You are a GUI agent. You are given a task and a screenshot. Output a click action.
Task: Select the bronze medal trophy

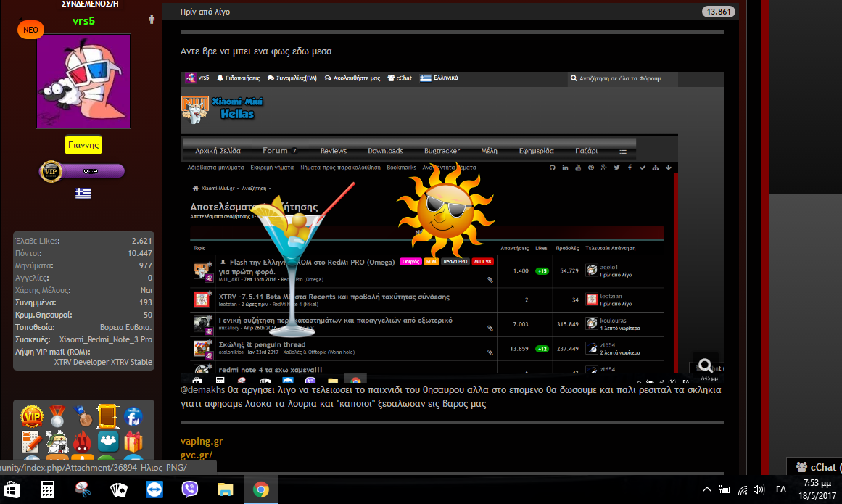pyautogui.click(x=82, y=416)
